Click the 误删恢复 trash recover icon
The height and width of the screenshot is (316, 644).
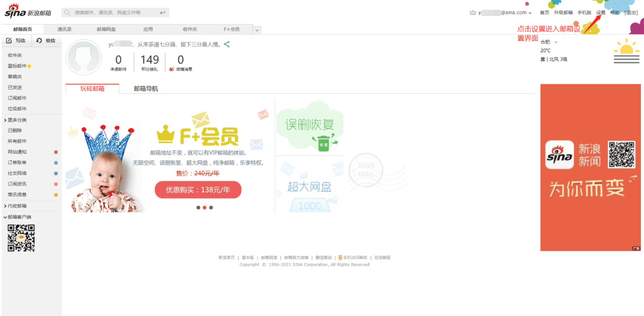point(324,143)
